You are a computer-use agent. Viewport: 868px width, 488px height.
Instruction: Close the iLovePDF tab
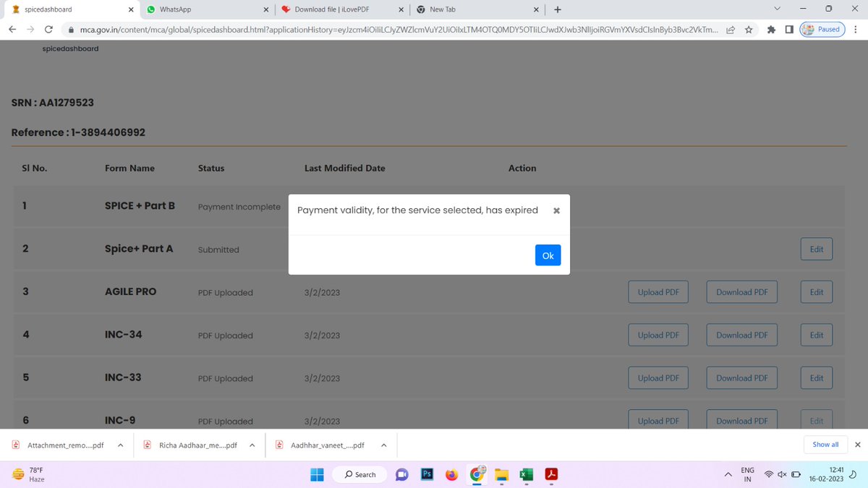(401, 9)
